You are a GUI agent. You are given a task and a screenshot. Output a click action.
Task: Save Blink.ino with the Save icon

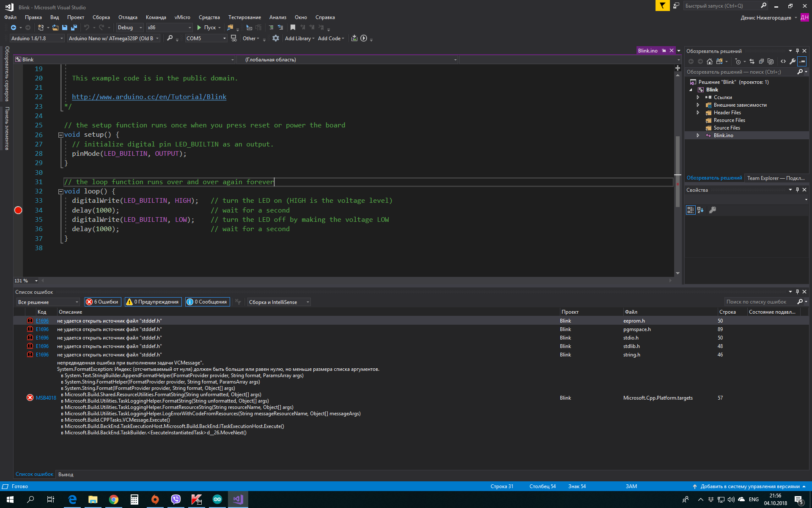(x=65, y=28)
